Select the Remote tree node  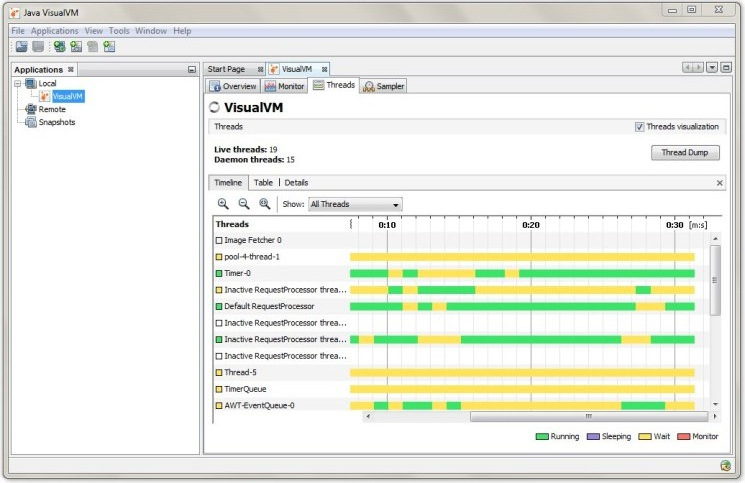(x=52, y=109)
